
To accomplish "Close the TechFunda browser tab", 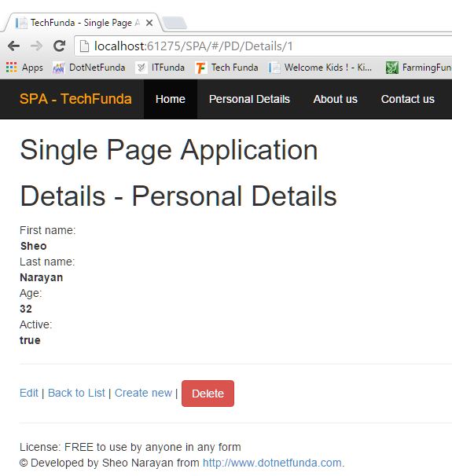I will pos(149,23).
